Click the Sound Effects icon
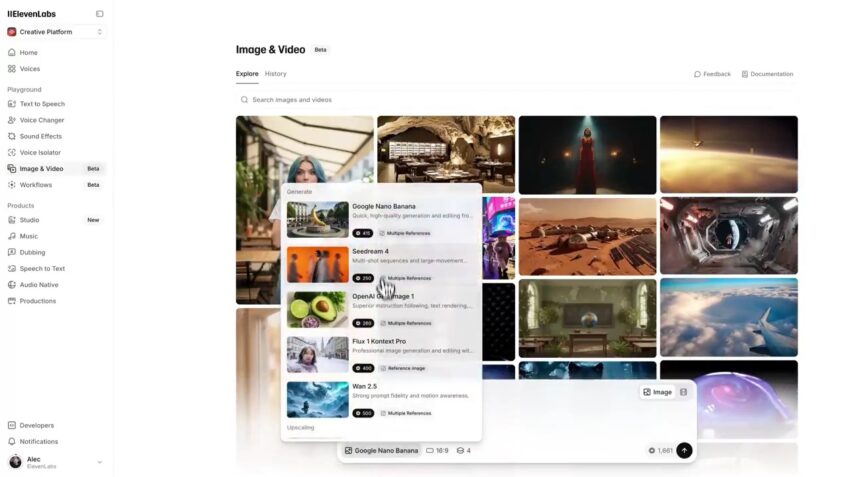This screenshot has height=477, width=850. 12,137
